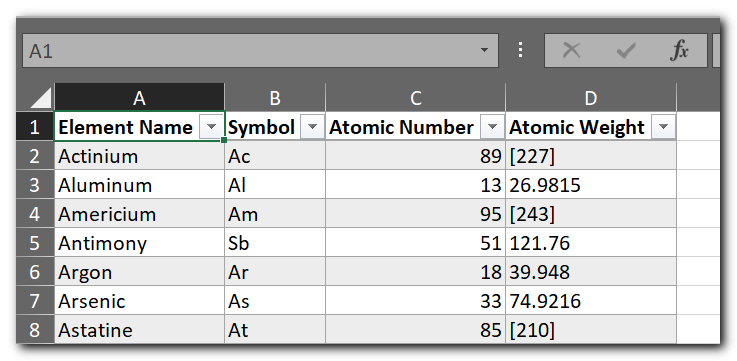Select the Ar symbol cell
The image size is (737, 361).
[x=275, y=272]
